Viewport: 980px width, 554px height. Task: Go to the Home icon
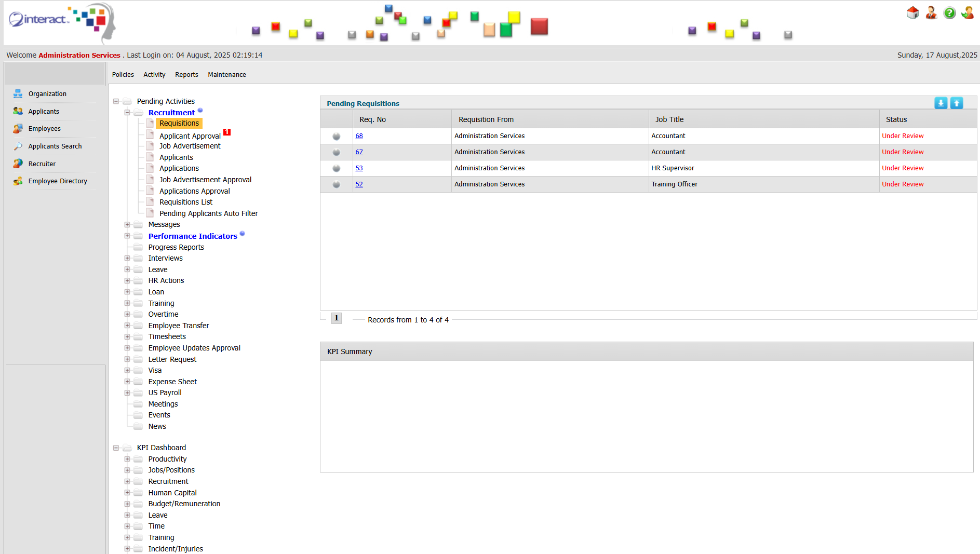click(x=912, y=13)
